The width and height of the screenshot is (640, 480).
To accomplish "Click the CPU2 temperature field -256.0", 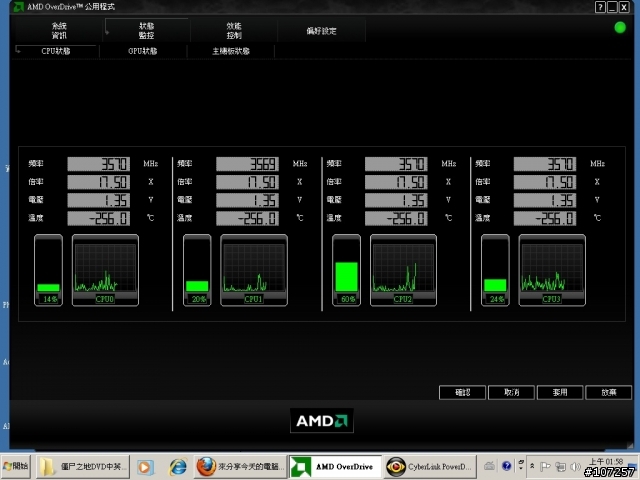I will [x=396, y=218].
